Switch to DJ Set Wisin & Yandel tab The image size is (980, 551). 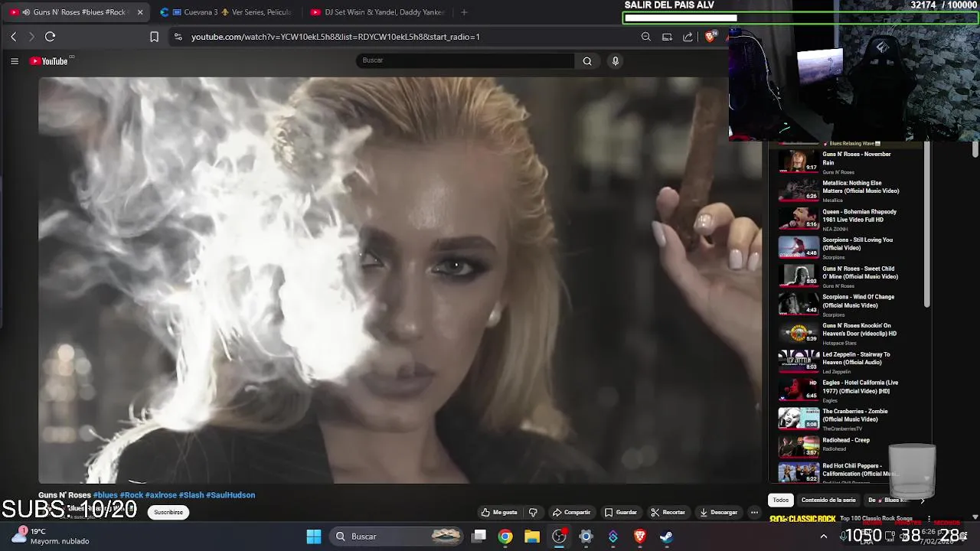point(377,12)
